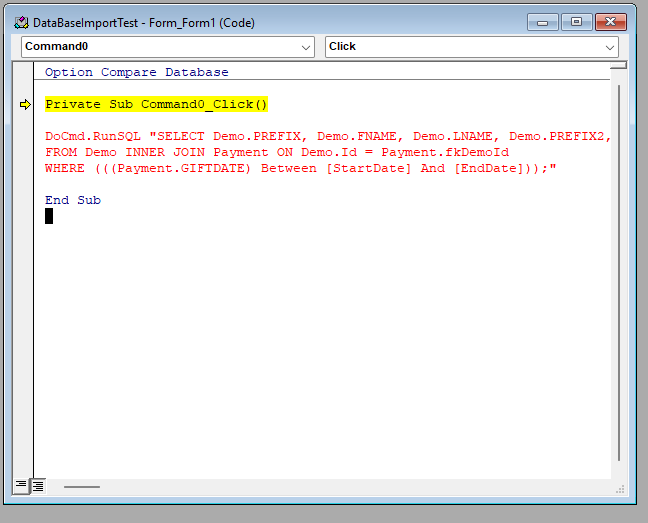Image resolution: width=648 pixels, height=523 pixels.
Task: Close the Form_Form1 code window
Action: 611,22
